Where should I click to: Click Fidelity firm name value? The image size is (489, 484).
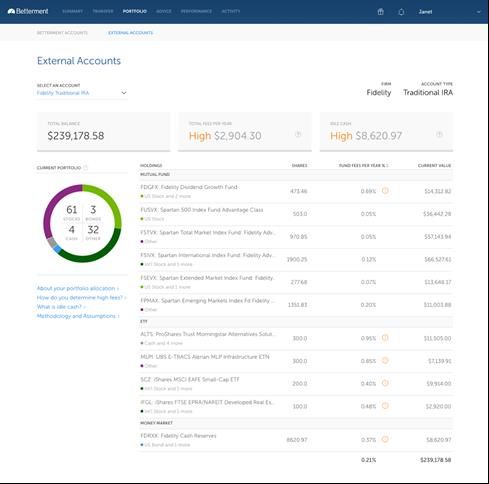379,93
